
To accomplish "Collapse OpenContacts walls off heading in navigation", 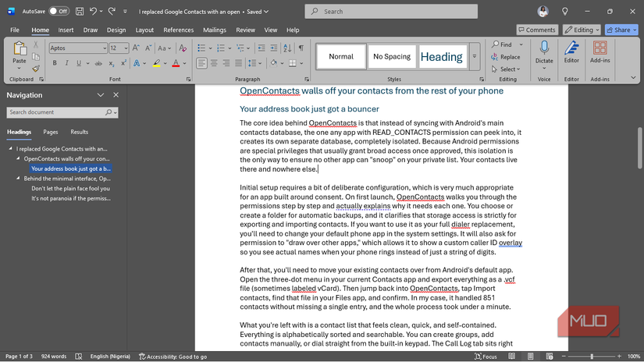I will [18, 158].
